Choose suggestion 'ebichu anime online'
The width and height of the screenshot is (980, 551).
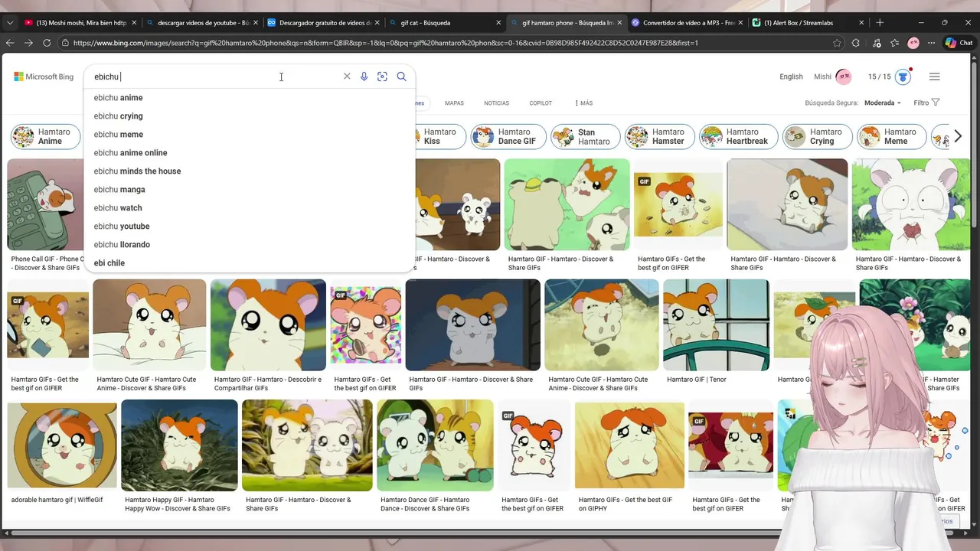click(250, 153)
